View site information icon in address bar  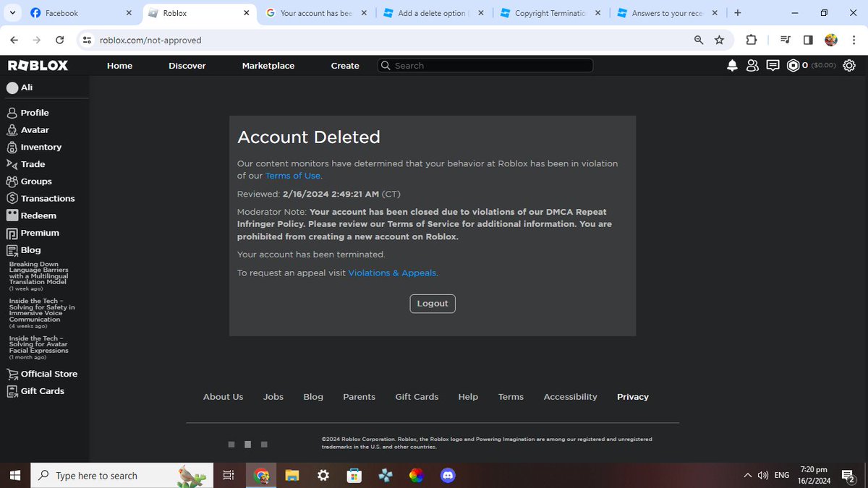tap(87, 40)
